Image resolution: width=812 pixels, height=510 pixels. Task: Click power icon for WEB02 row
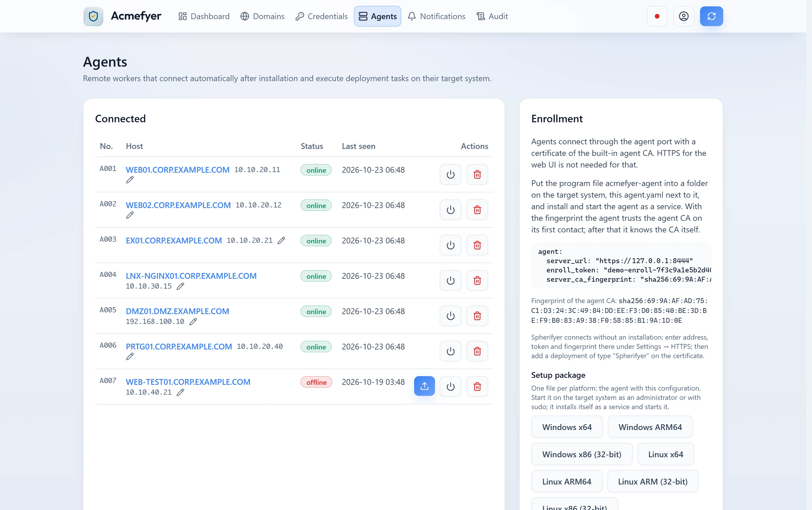pos(450,210)
